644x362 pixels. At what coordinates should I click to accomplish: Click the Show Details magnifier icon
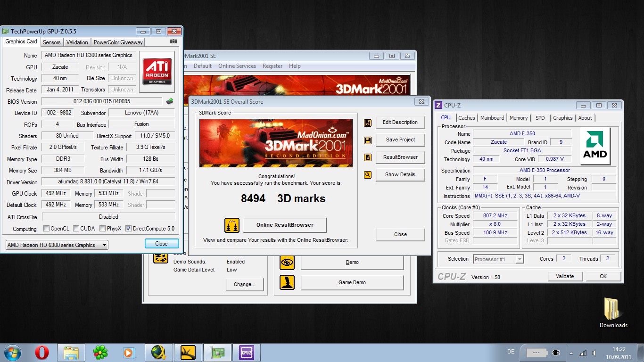368,175
